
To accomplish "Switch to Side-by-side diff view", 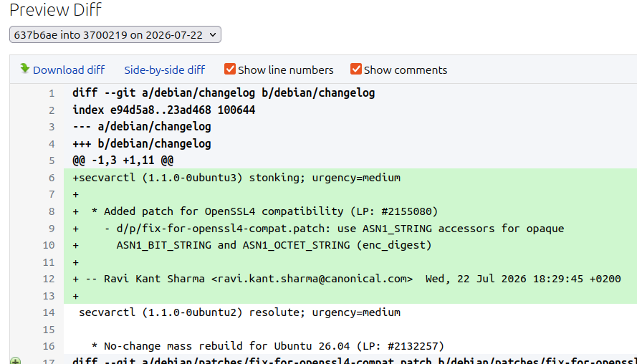I will pyautogui.click(x=165, y=70).
